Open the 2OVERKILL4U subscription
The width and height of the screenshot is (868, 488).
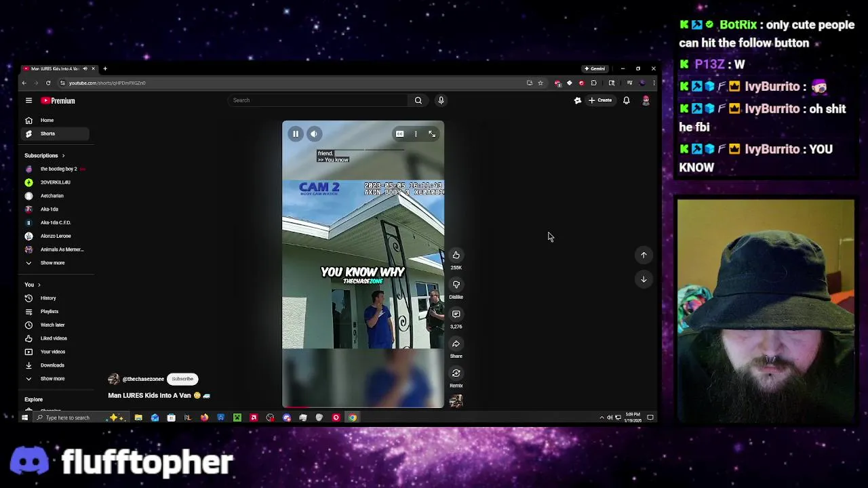tap(54, 182)
